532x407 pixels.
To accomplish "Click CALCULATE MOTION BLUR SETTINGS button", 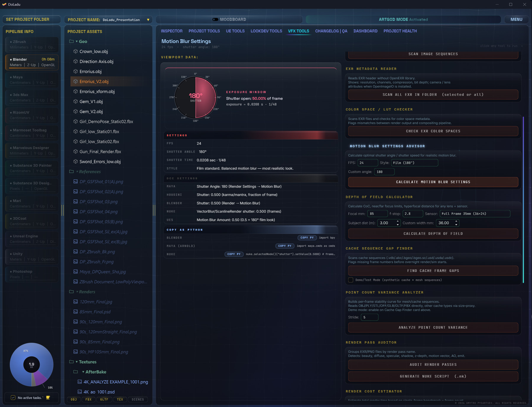I will coord(433,182).
